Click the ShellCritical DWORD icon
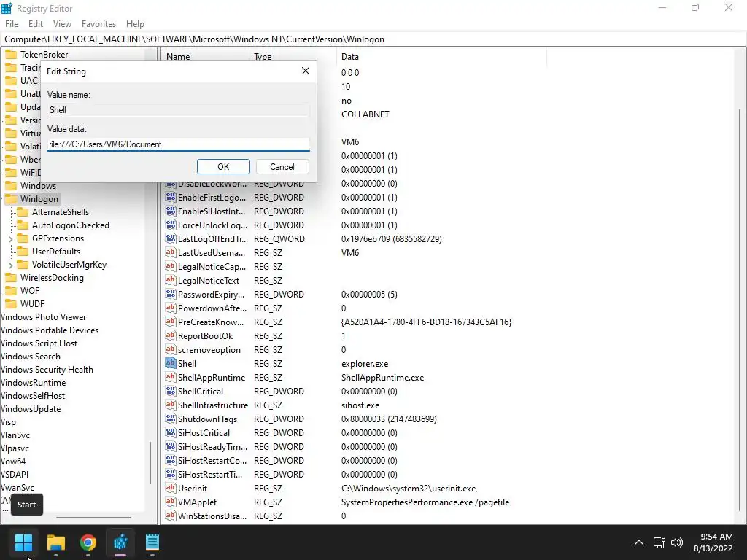The height and width of the screenshot is (560, 747). [170, 391]
